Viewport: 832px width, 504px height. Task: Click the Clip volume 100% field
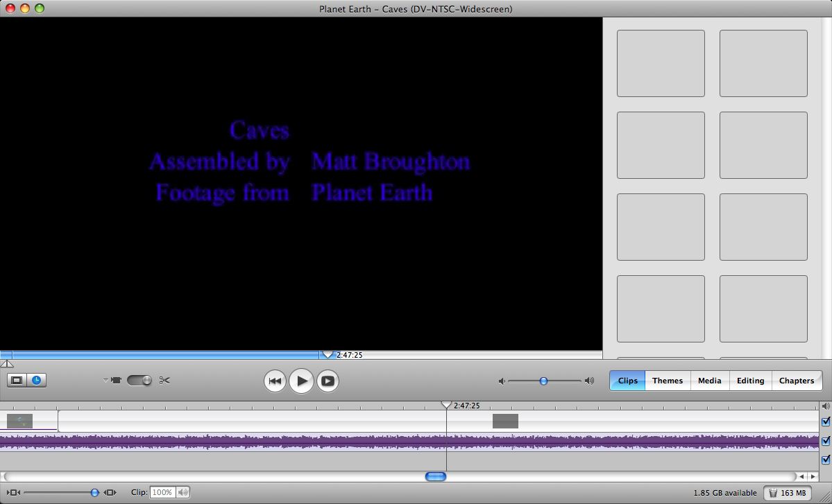(x=162, y=492)
